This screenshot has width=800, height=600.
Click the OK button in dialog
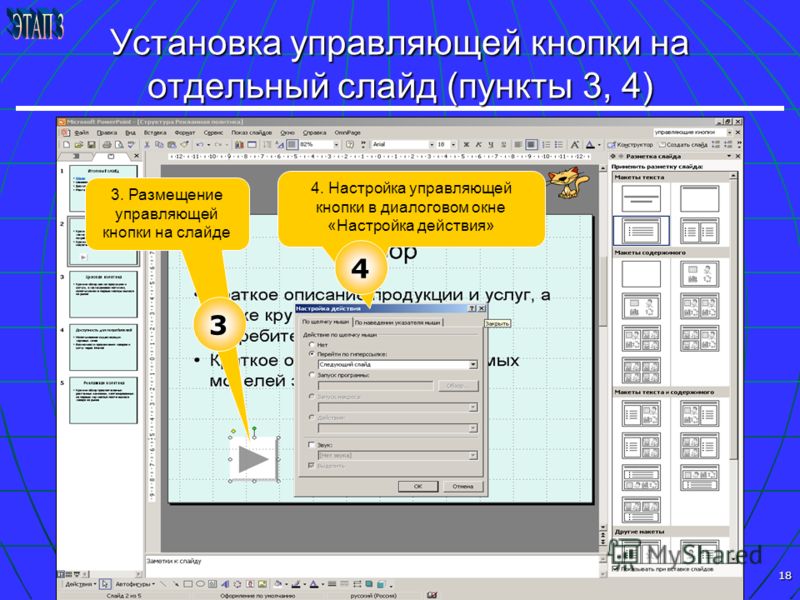click(418, 486)
